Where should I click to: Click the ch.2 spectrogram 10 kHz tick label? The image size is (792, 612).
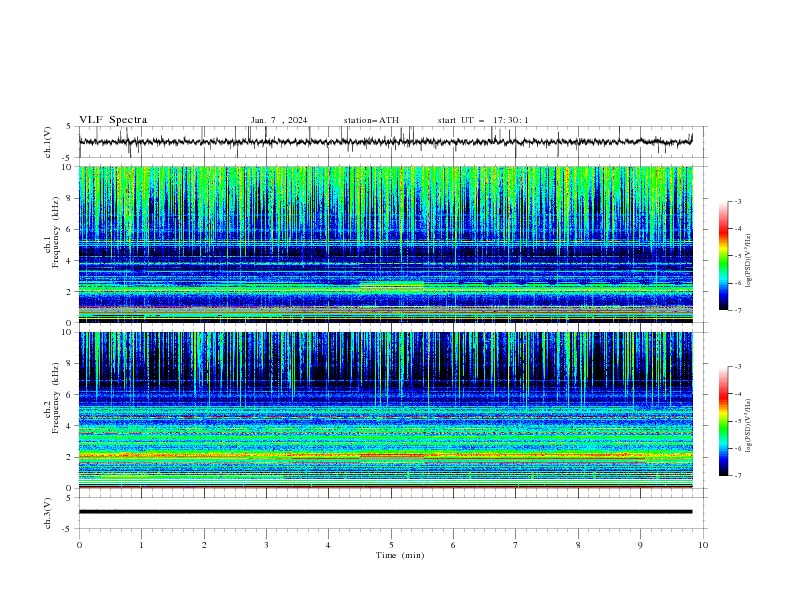tap(67, 332)
